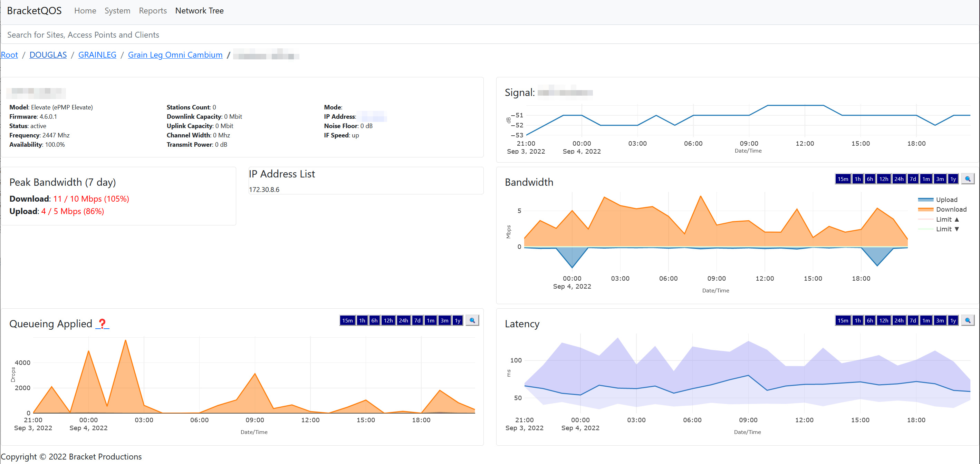The image size is (980, 464).
Task: Select the 1h range on Queueing Applied chart
Action: 362,320
